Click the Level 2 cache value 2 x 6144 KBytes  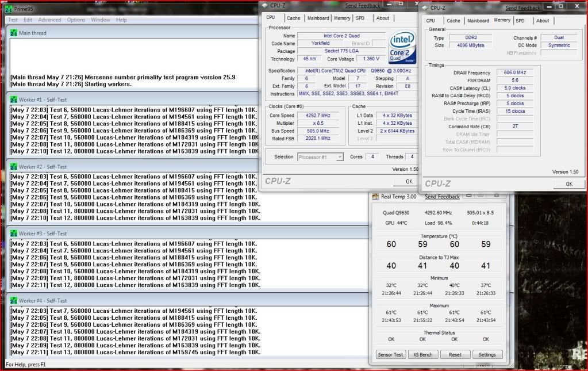pyautogui.click(x=397, y=131)
